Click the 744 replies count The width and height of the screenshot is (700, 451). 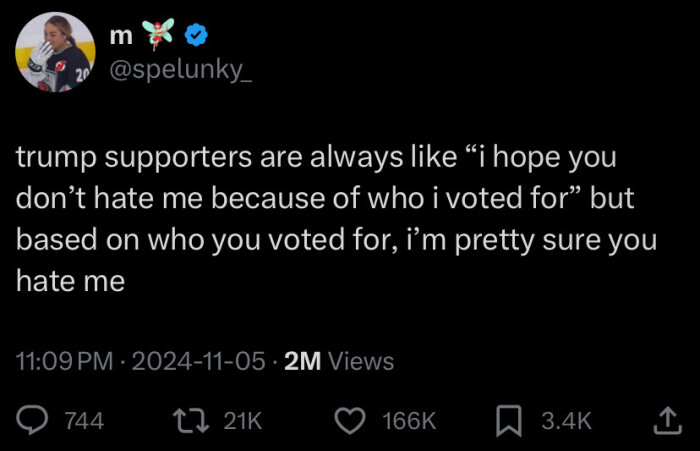coord(84,422)
